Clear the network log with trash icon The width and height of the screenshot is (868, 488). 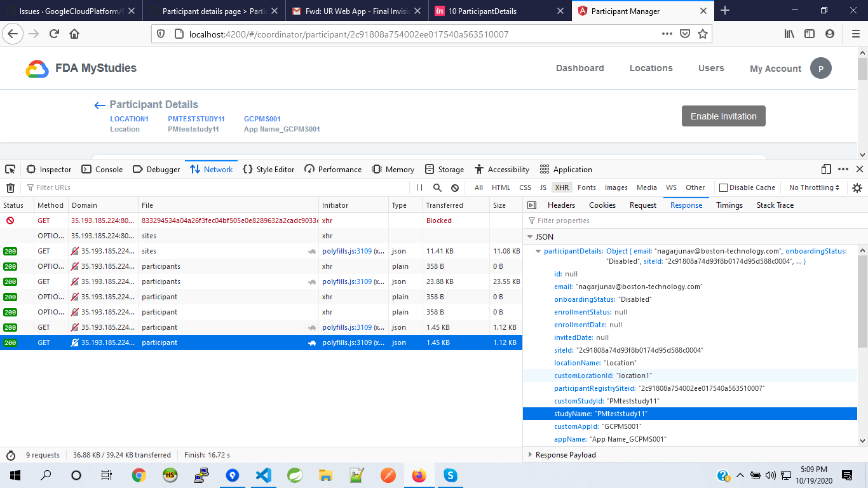tap(10, 187)
